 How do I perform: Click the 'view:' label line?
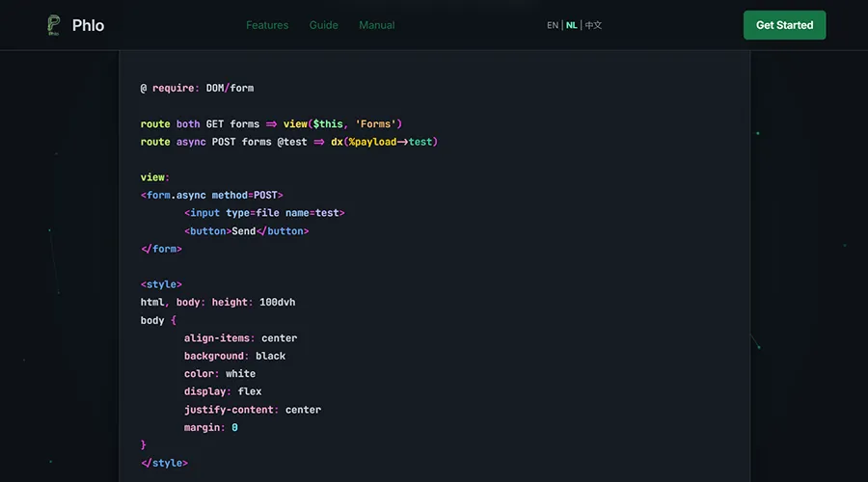click(155, 177)
